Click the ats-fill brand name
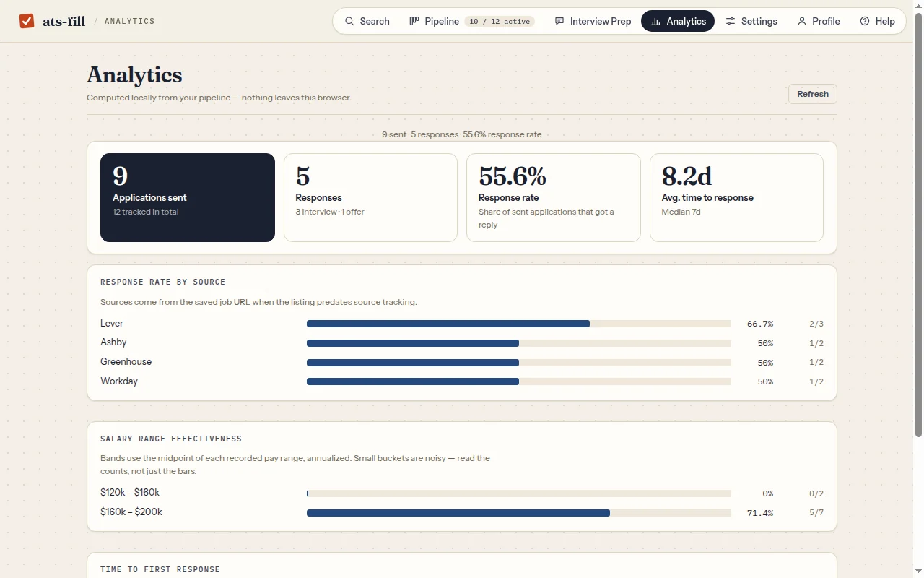The width and height of the screenshot is (924, 578). (64, 21)
